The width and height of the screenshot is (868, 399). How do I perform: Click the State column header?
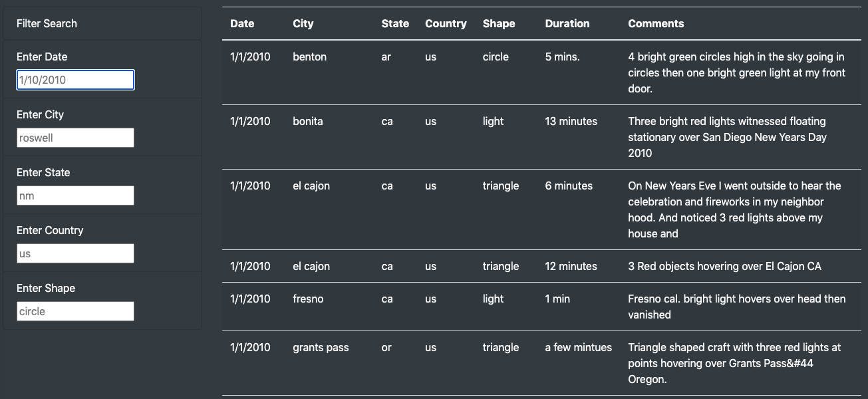(395, 23)
